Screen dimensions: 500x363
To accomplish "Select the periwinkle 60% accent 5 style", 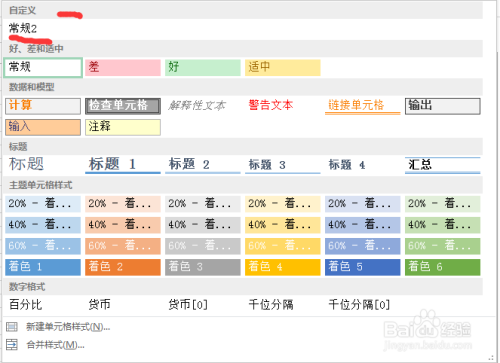I will (363, 246).
